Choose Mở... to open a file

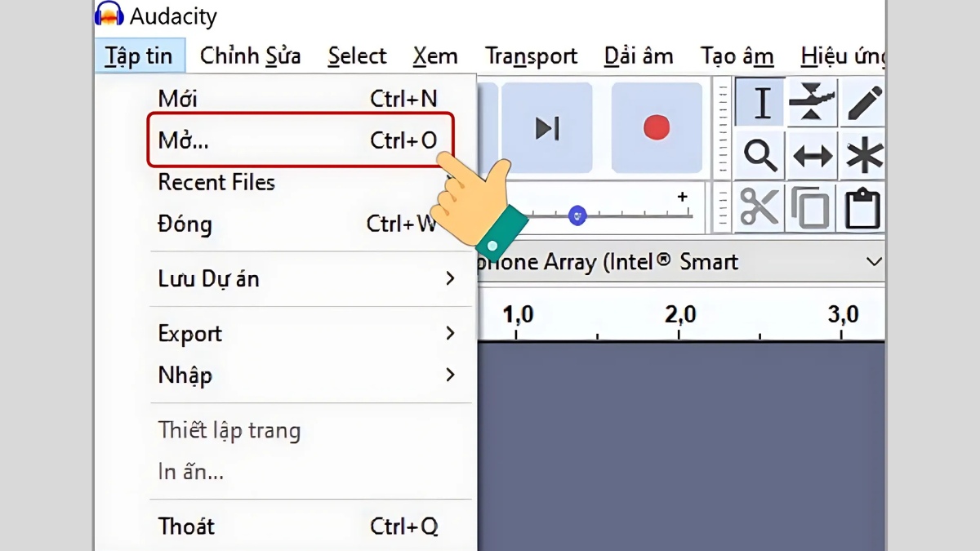point(299,140)
